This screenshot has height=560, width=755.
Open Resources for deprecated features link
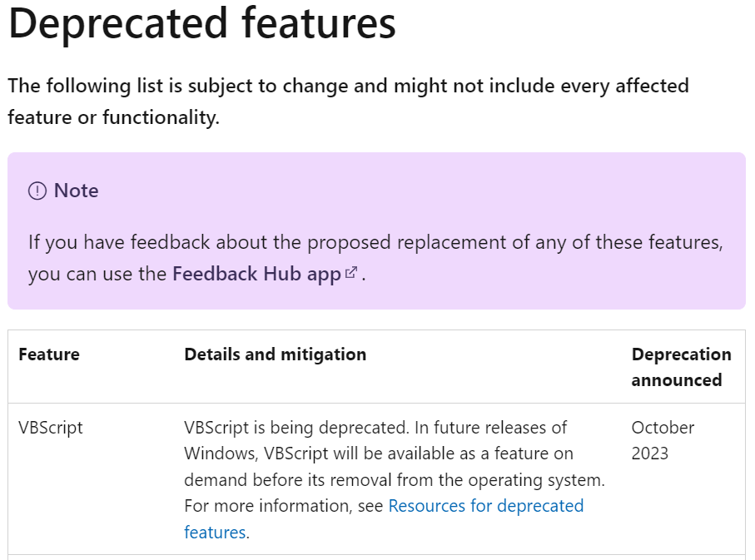click(x=384, y=519)
